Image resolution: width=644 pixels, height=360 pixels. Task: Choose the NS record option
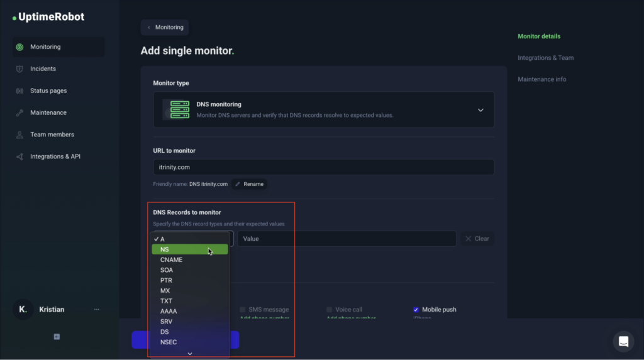(190, 249)
